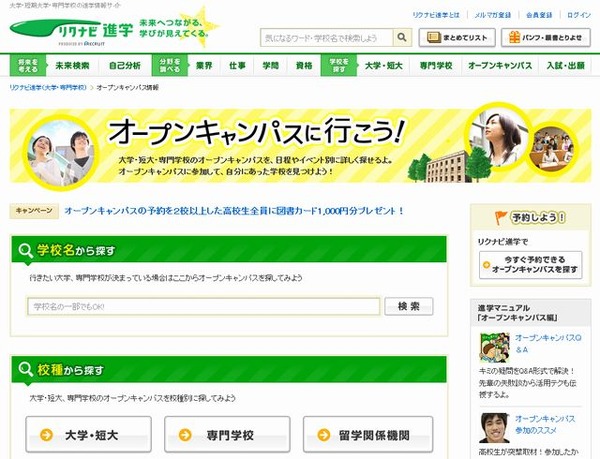
Task: Open the パンフ・願書とりよせ button
Action: click(x=546, y=37)
